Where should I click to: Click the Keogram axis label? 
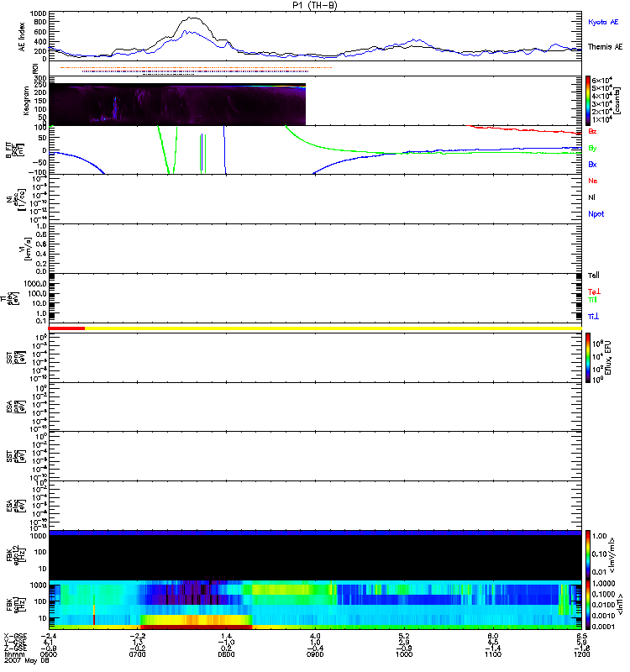(26, 100)
